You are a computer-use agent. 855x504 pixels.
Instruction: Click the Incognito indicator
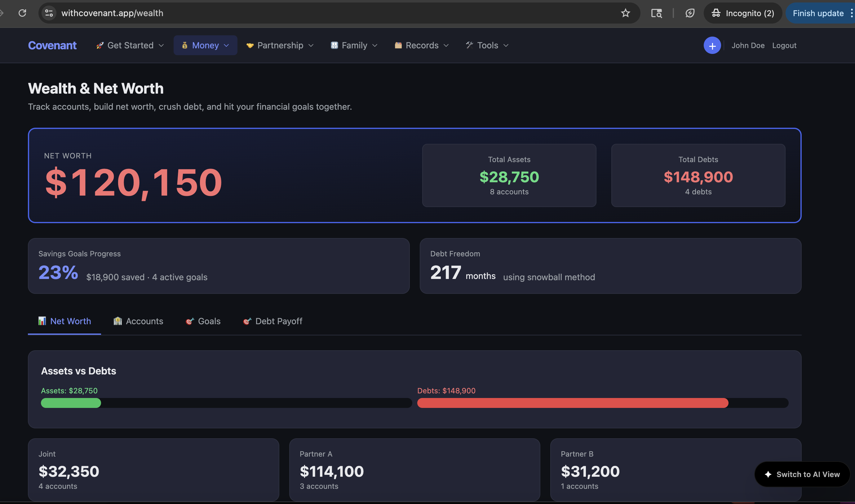tap(742, 13)
